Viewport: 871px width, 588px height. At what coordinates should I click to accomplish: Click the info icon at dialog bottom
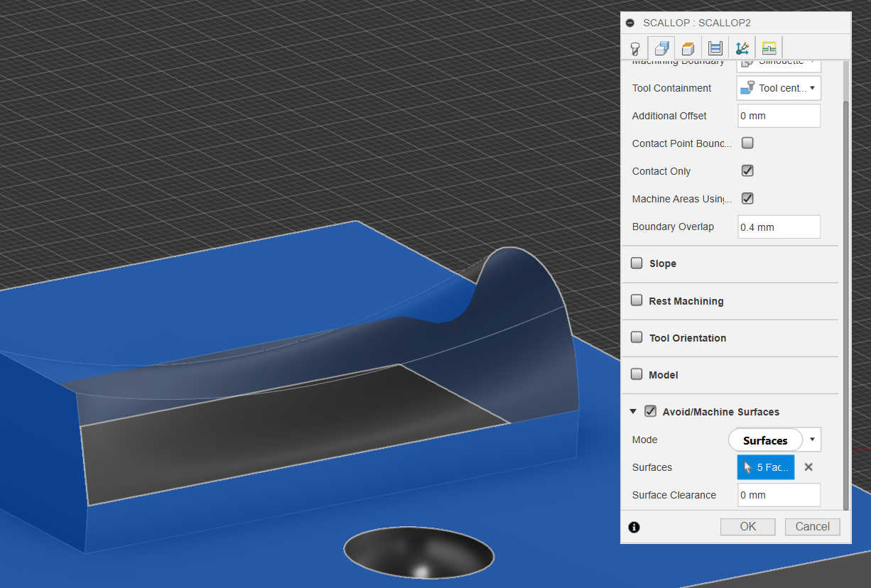click(634, 527)
